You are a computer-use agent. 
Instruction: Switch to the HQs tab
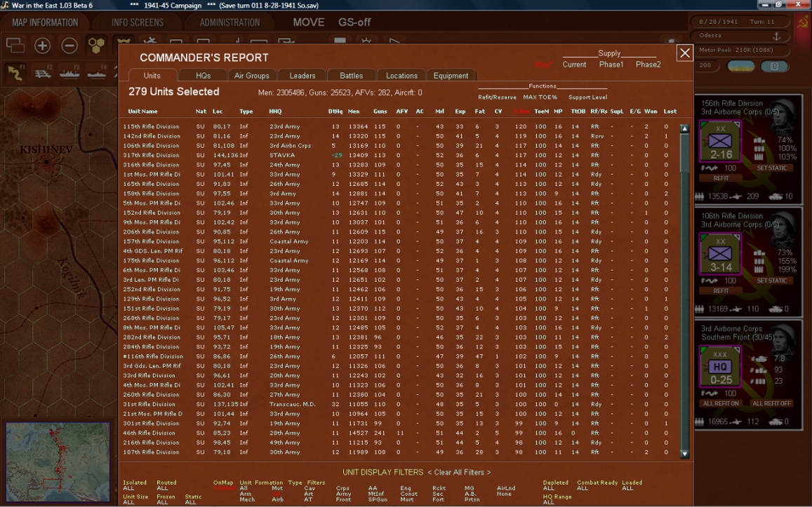203,76
